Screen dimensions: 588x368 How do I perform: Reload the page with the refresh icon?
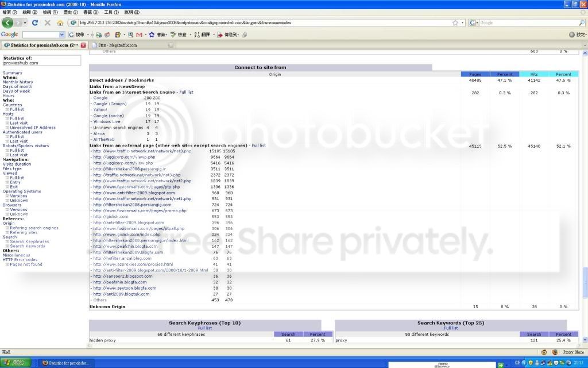pyautogui.click(x=35, y=23)
